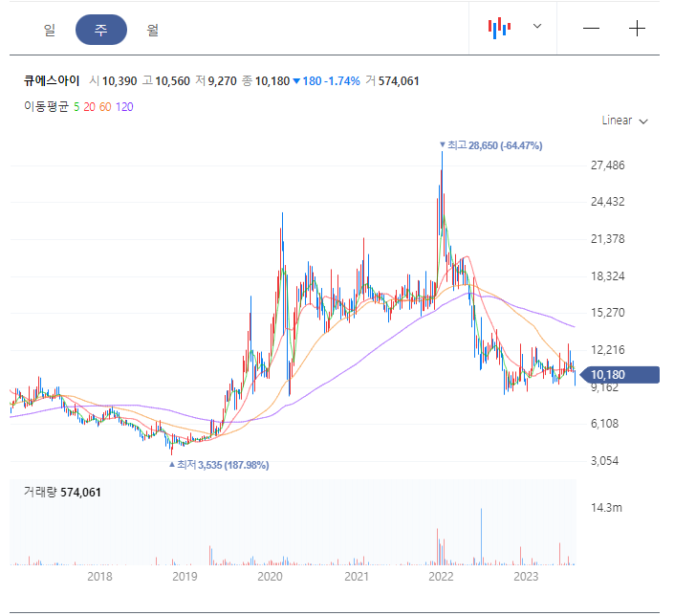Toggle the 60-period moving average
674x616 pixels.
tap(105, 107)
